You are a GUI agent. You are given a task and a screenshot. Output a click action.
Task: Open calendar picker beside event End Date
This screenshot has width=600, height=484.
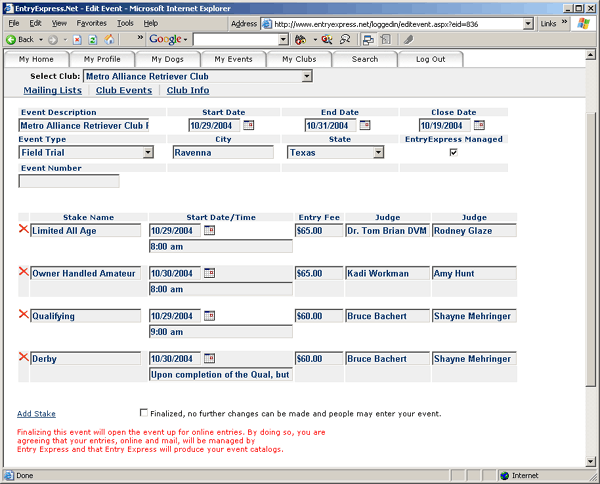coord(365,126)
